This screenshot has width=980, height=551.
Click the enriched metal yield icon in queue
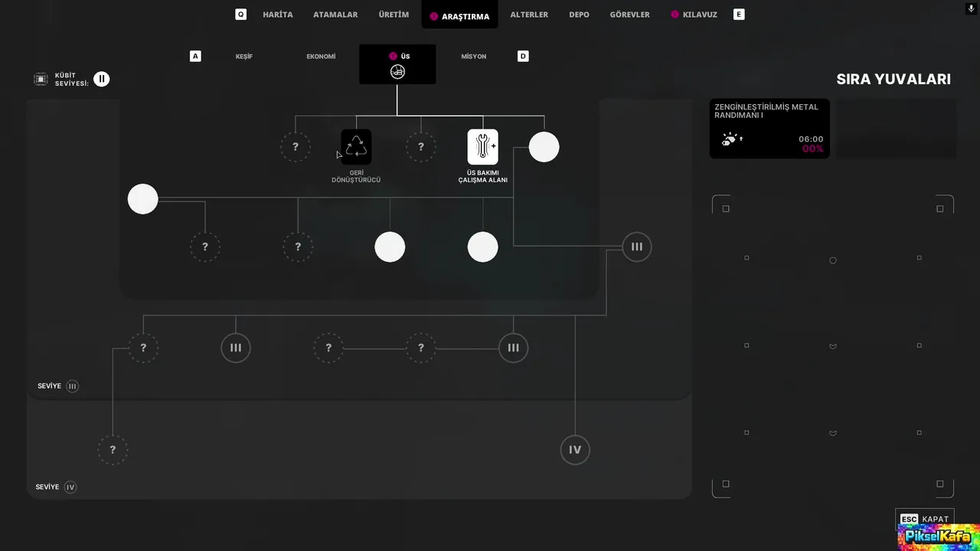pyautogui.click(x=732, y=139)
